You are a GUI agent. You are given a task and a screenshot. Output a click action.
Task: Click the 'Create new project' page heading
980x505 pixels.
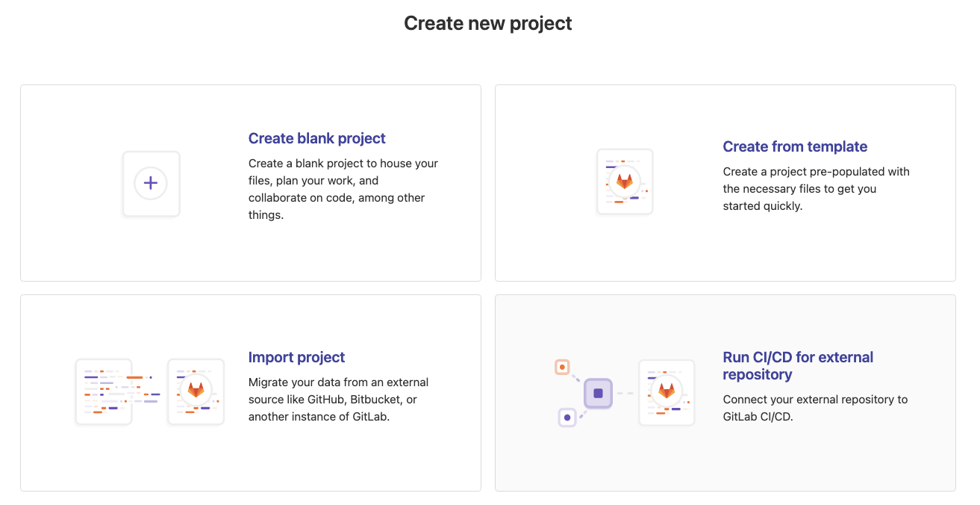pos(488,23)
